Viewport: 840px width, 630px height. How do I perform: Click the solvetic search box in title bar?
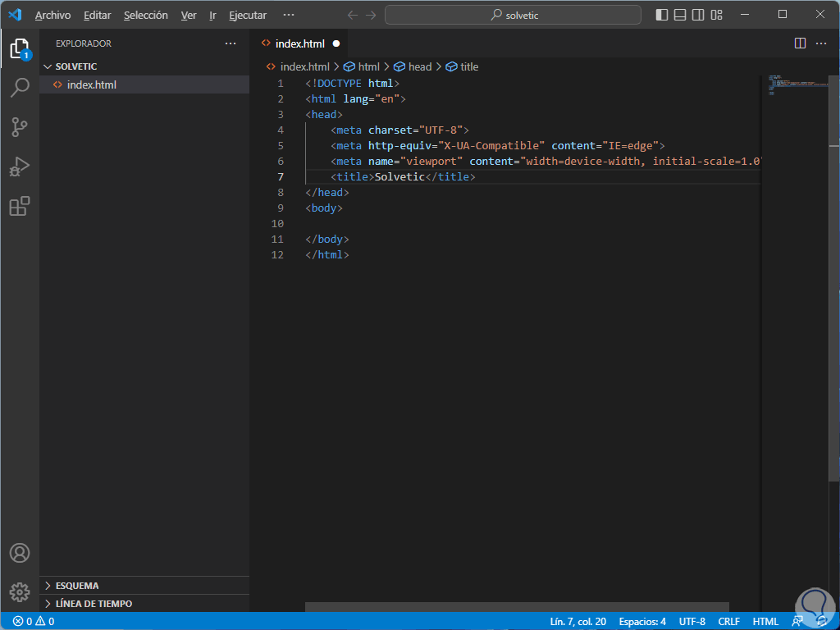(x=514, y=15)
